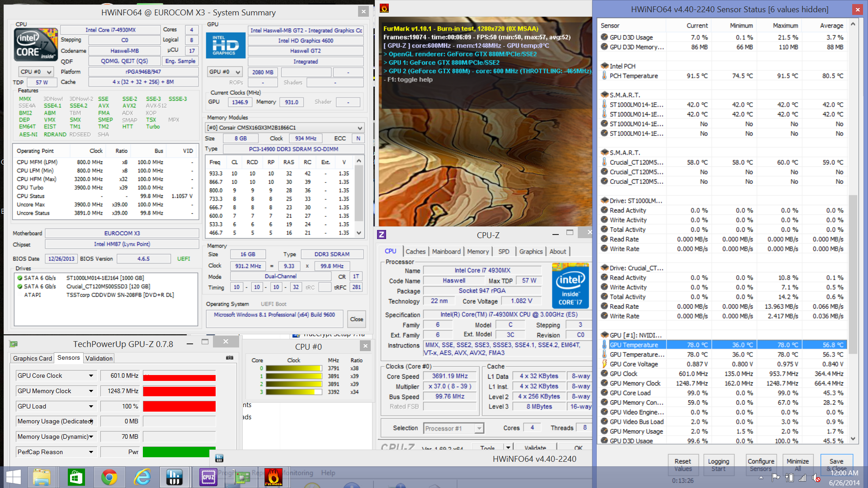Open the GPU #0 selector dropdown
868x488 pixels.
pos(225,72)
